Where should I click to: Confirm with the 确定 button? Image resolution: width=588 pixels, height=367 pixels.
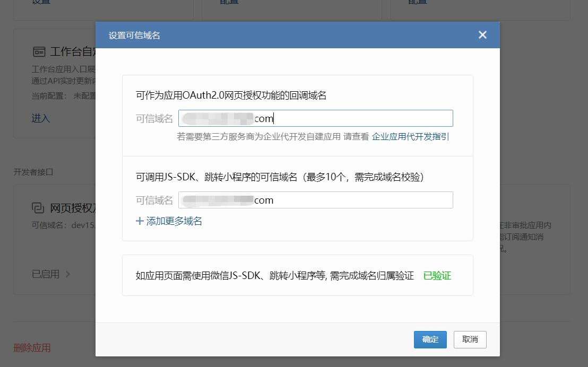coord(430,339)
